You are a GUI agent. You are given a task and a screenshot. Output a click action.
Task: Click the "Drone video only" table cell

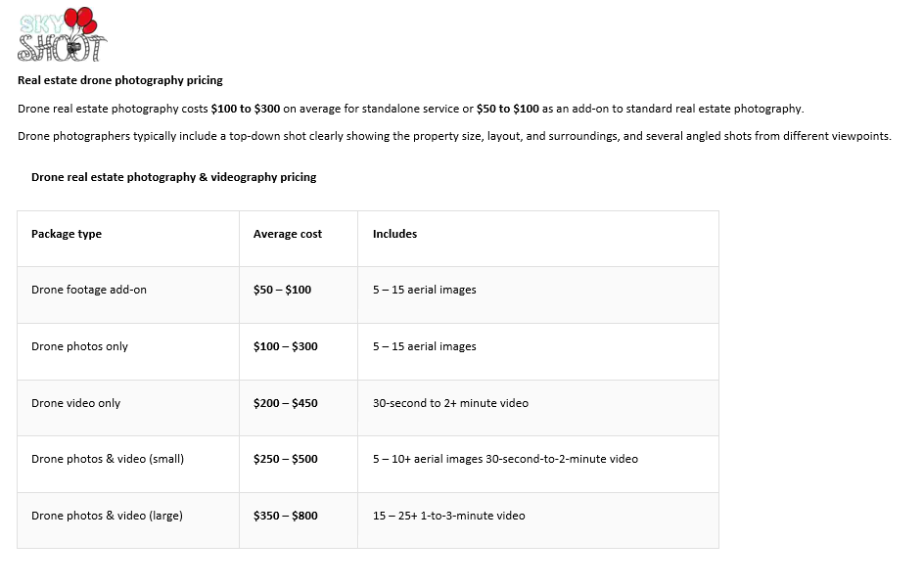click(75, 403)
